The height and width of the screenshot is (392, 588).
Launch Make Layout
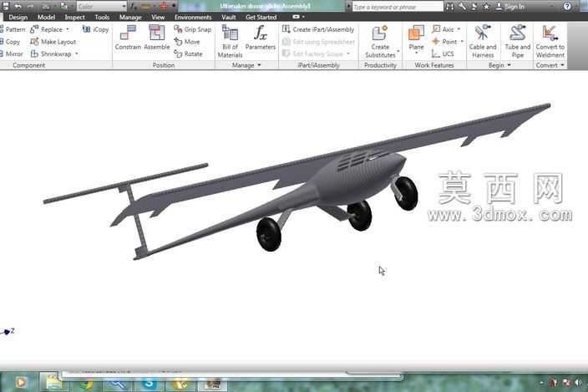point(53,42)
